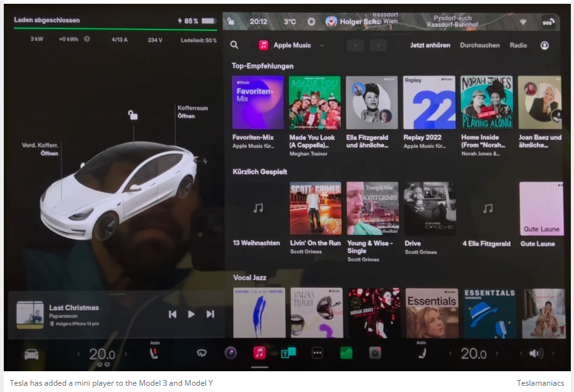Tap Kofferraum Öffnen to open trunk
574x392 pixels.
point(193,112)
